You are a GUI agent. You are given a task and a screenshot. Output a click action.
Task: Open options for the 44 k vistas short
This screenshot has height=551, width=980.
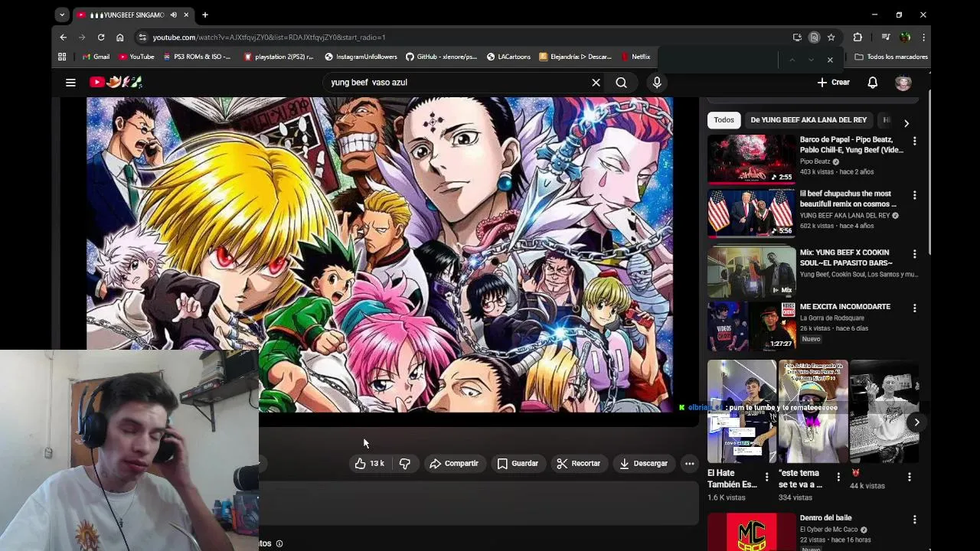[x=909, y=477]
